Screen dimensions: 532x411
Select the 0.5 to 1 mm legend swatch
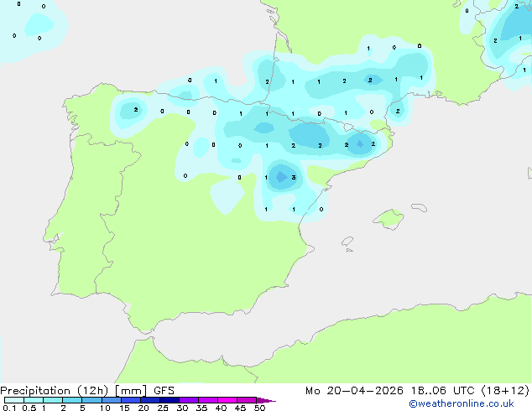point(34,400)
